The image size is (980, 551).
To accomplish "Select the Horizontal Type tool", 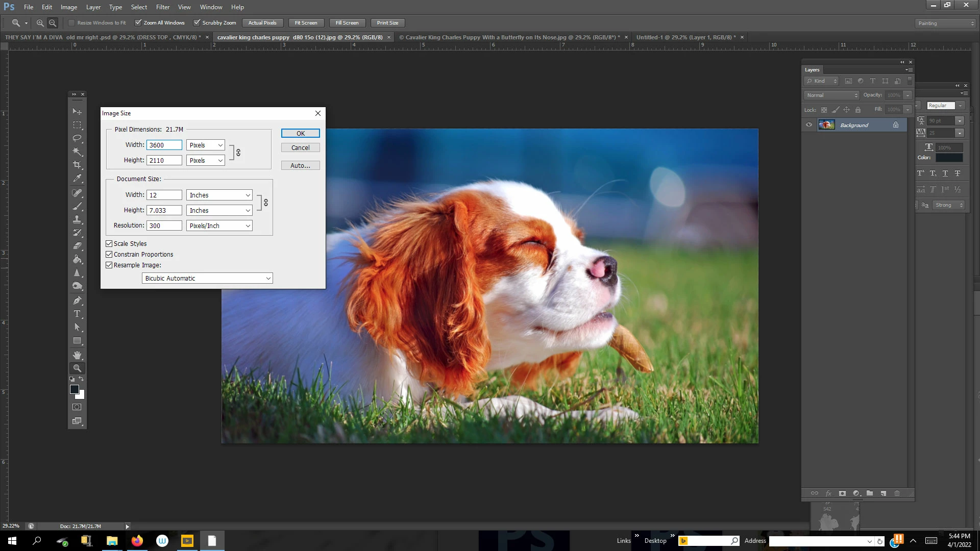I will [77, 314].
